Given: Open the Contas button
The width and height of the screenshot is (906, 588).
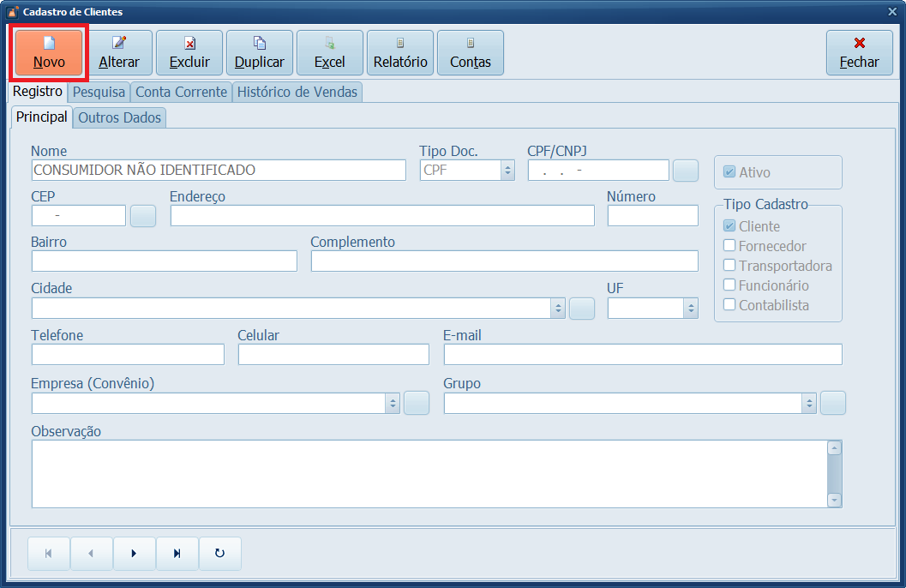Looking at the screenshot, I should (x=471, y=53).
